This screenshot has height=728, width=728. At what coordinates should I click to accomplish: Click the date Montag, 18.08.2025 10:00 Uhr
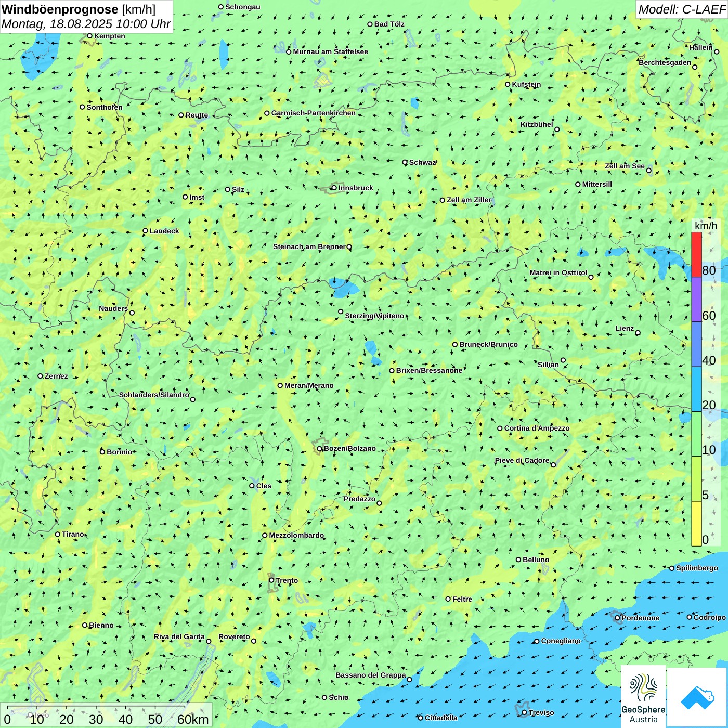[86, 24]
